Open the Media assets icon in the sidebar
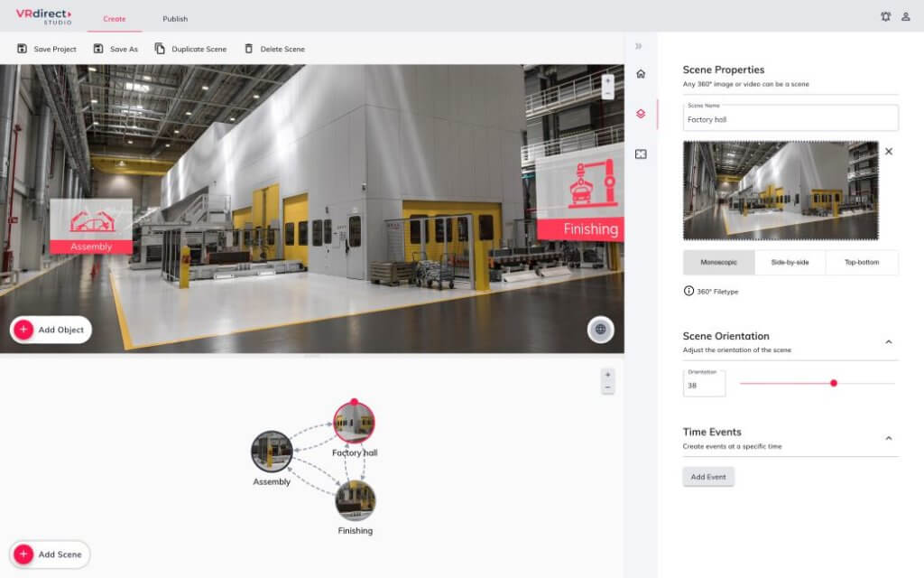924x578 pixels. coord(641,154)
